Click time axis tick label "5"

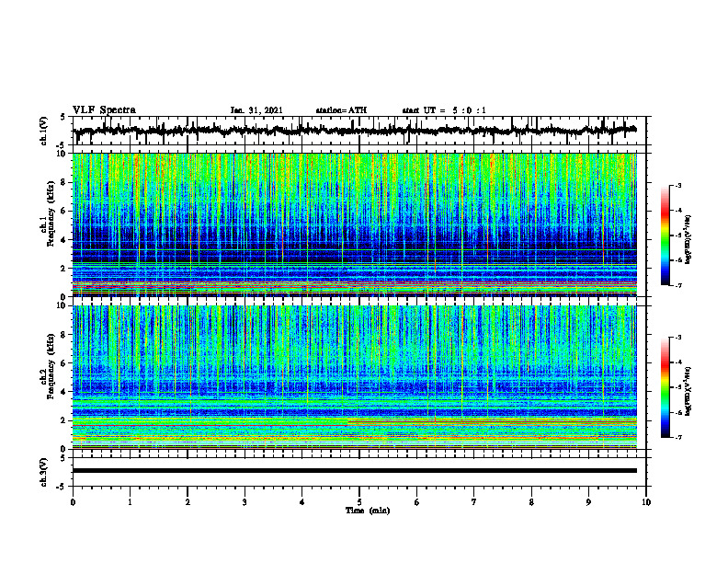click(359, 502)
